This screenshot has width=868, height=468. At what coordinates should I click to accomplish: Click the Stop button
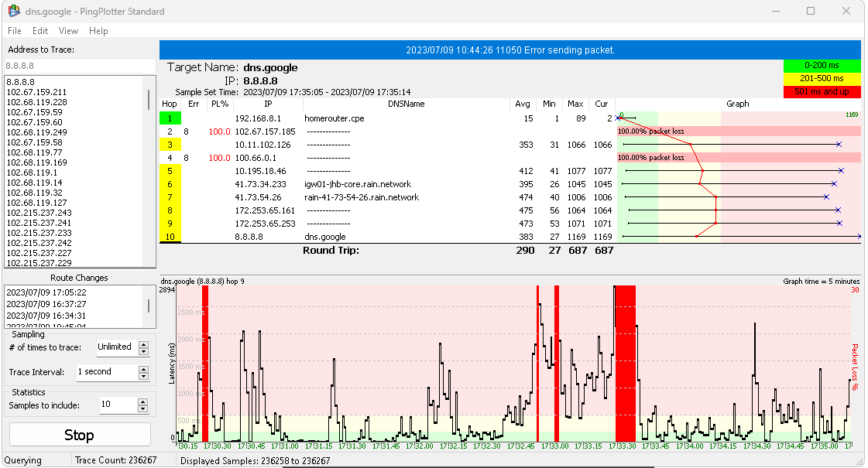pos(80,435)
